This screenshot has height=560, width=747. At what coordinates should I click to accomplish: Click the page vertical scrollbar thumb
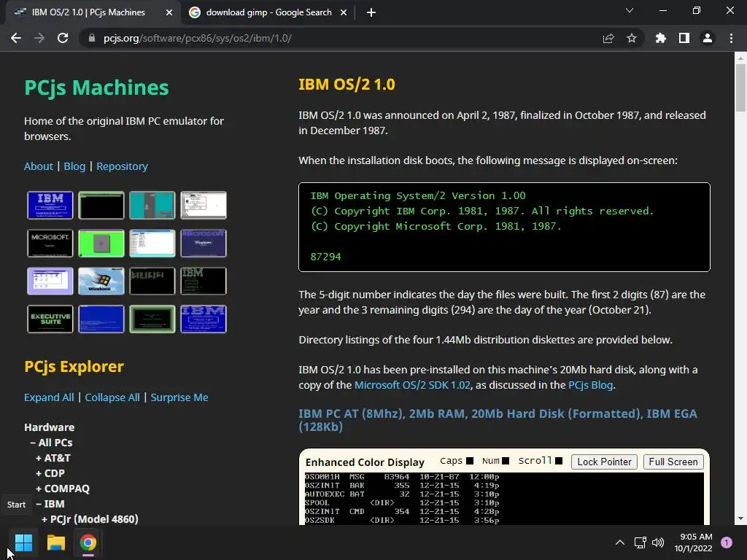pyautogui.click(x=740, y=87)
